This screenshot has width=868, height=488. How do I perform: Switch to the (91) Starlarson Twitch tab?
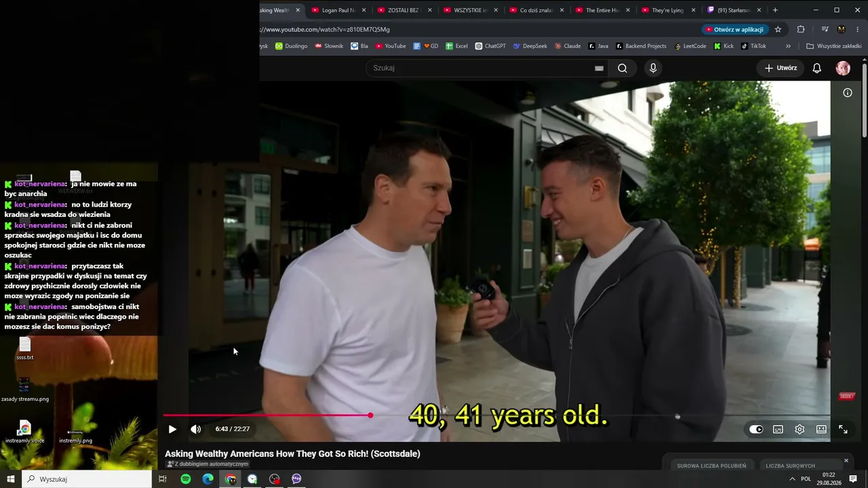point(734,10)
